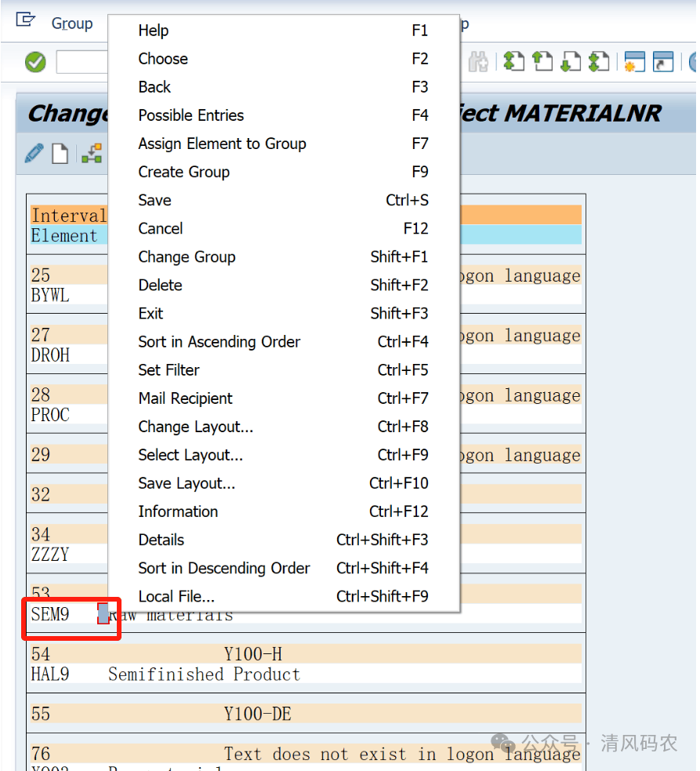
Task: Click the green checkmark Enter icon
Action: click(35, 62)
